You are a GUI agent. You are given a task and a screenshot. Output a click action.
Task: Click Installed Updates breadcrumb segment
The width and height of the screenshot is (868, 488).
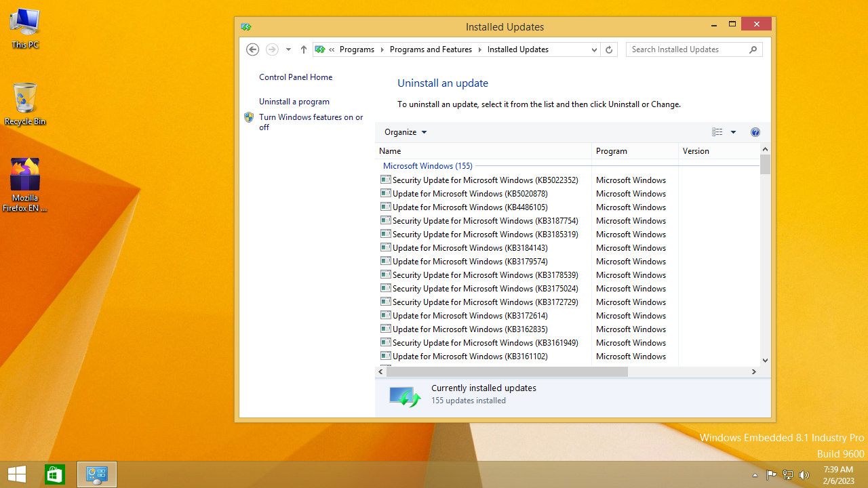518,49
